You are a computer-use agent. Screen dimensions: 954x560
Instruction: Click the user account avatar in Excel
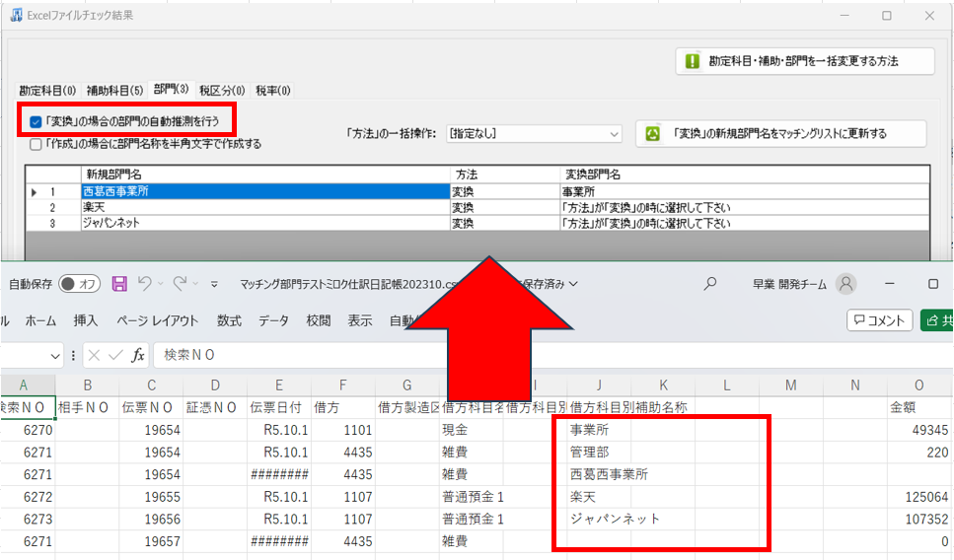(845, 283)
